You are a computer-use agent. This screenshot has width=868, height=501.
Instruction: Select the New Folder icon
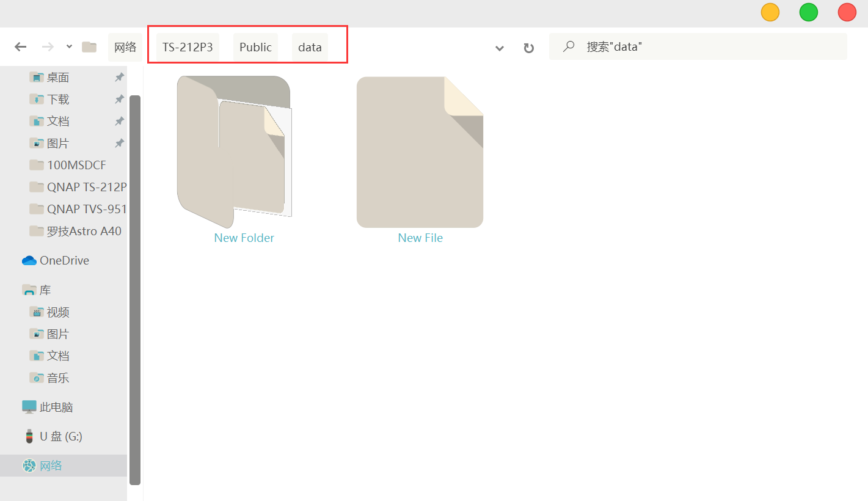[x=234, y=152]
